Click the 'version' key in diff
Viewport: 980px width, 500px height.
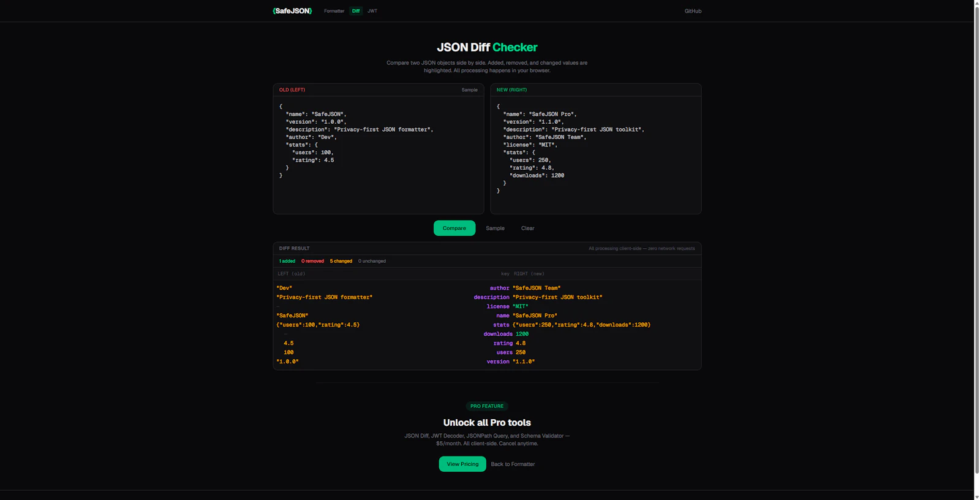[x=498, y=362]
